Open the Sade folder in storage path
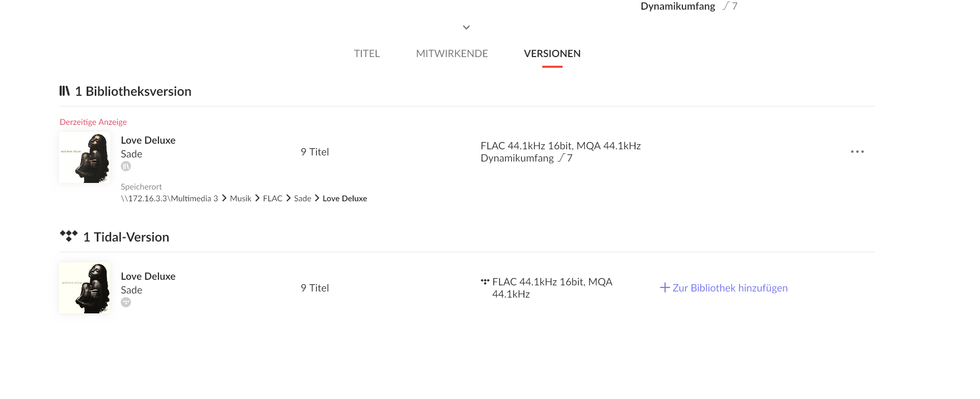The height and width of the screenshot is (399, 980). [x=302, y=199]
